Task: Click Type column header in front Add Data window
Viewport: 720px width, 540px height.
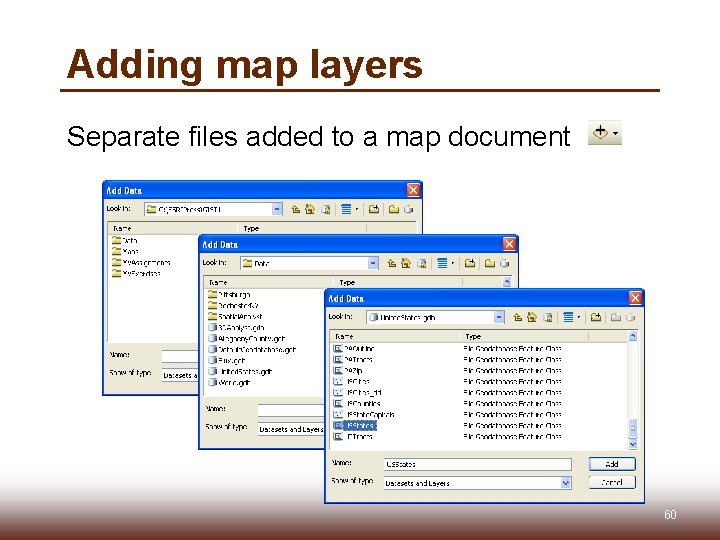Action: click(523, 337)
